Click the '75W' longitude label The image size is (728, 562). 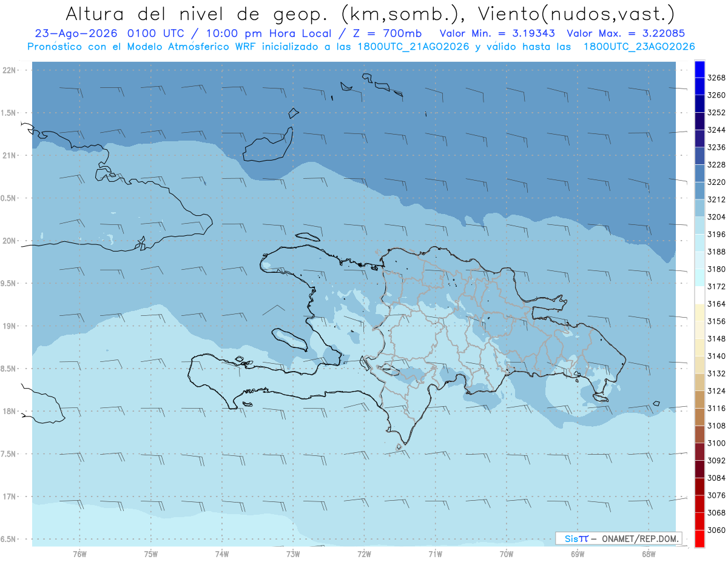click(151, 554)
